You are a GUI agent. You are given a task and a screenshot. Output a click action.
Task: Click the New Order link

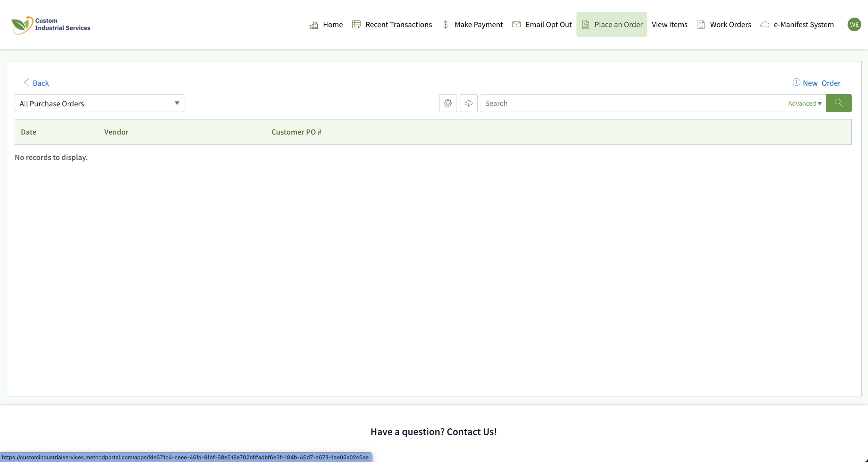pos(821,83)
